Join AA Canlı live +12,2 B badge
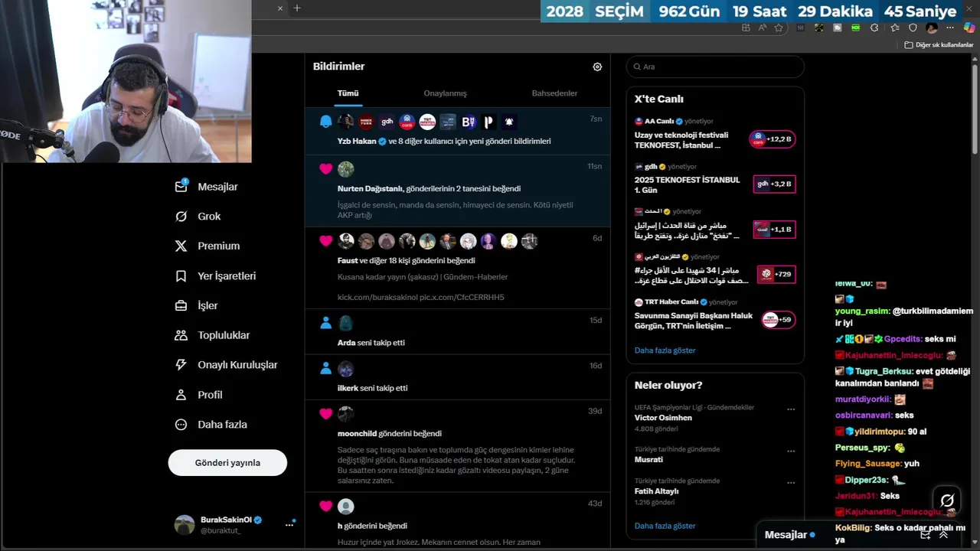Image resolution: width=980 pixels, height=551 pixels. [773, 139]
